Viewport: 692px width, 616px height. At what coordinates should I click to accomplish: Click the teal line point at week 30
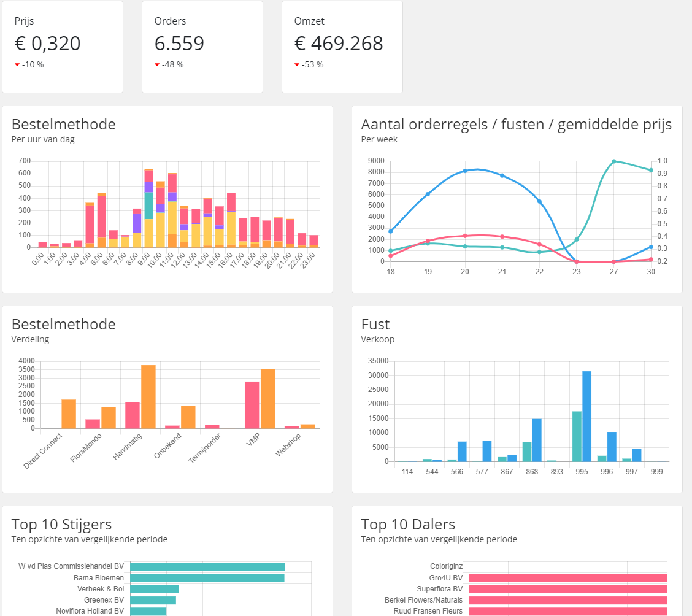(x=651, y=171)
